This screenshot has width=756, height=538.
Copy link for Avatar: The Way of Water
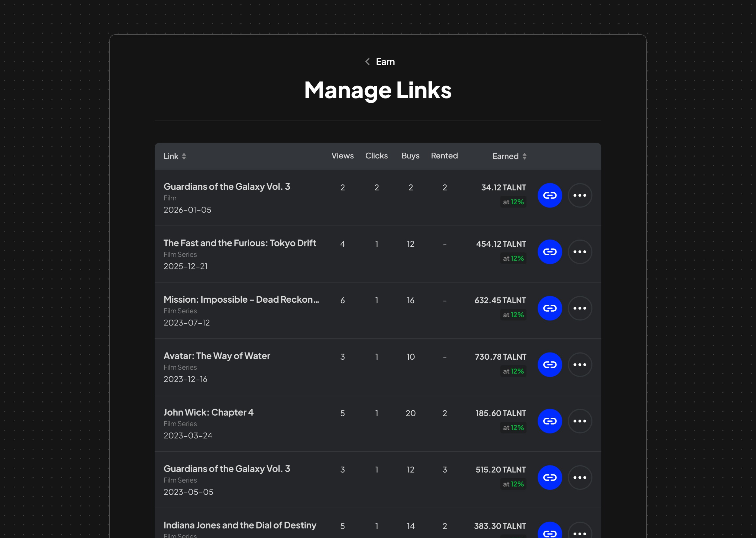(549, 364)
